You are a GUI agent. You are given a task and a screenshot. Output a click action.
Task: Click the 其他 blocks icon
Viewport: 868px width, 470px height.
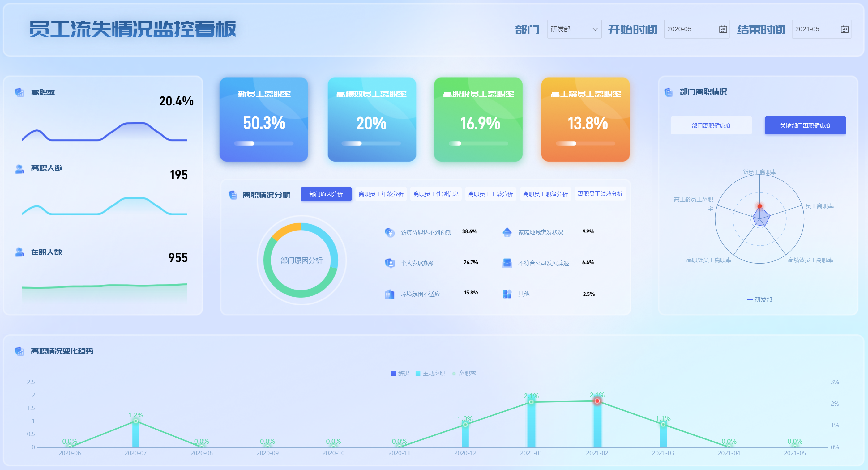click(507, 294)
